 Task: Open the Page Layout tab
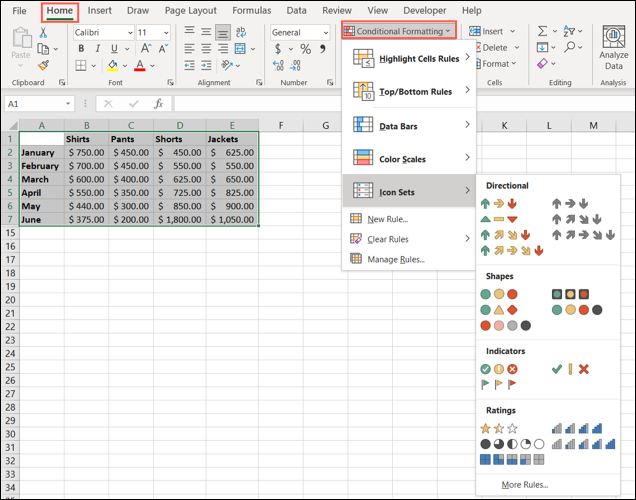pyautogui.click(x=191, y=11)
